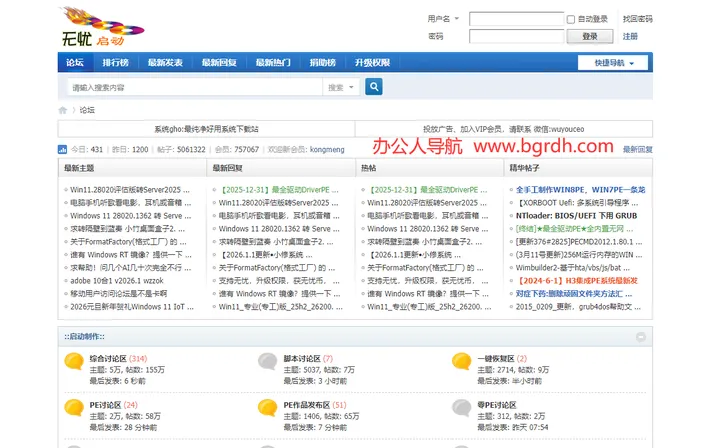The width and height of the screenshot is (720, 448).
Task: Open thread Wimbuilder2-基于hta/vbs/js/bat
Action: [573, 268]
